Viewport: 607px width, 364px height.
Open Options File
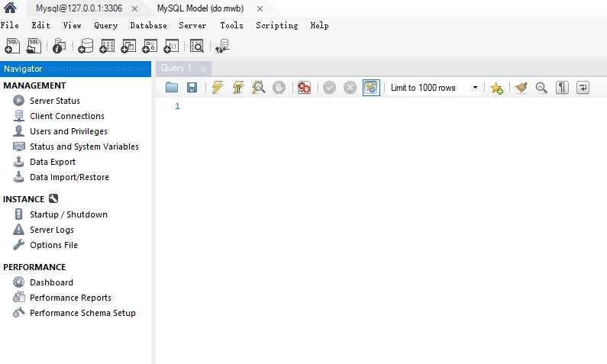tap(53, 245)
